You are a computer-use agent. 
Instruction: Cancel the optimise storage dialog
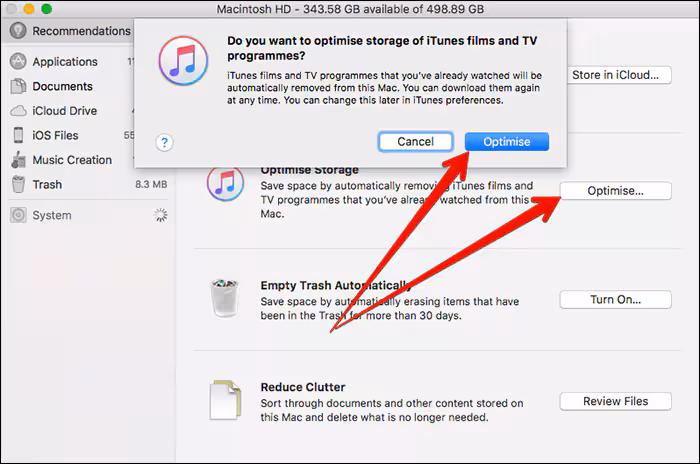pos(416,142)
